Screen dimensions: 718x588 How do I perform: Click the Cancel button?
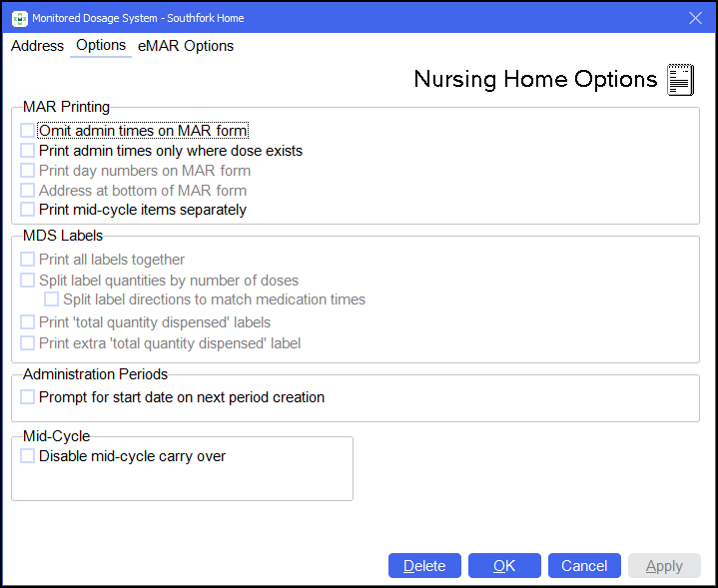tap(584, 566)
